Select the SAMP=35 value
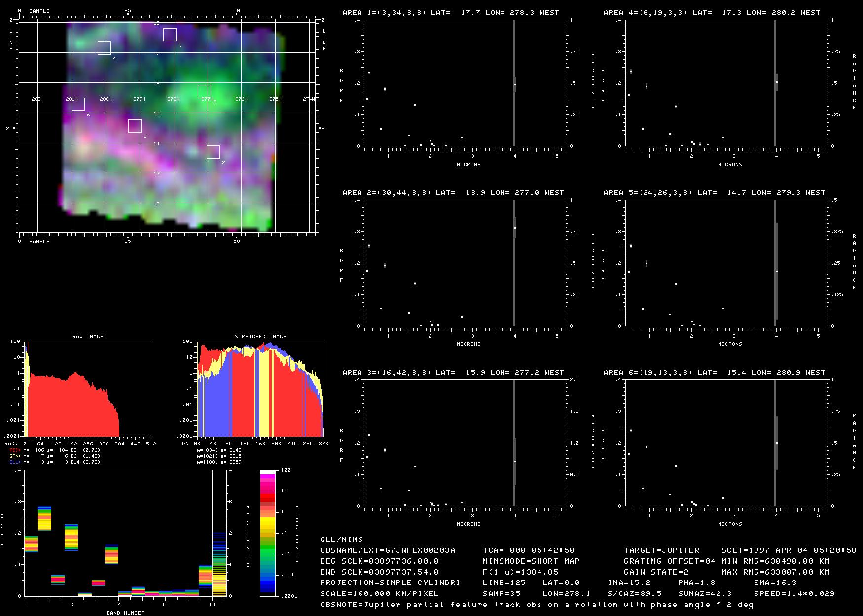Image resolution: width=863 pixels, height=616 pixels. click(502, 593)
